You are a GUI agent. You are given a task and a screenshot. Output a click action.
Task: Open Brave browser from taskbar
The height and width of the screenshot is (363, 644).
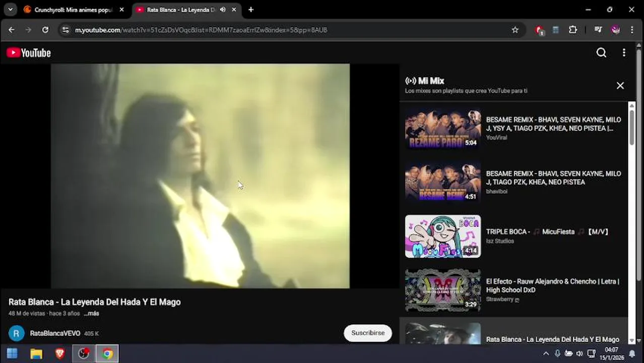point(60,354)
